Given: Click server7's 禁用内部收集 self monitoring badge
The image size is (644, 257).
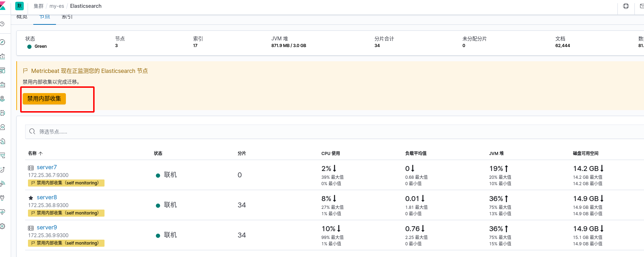Looking at the screenshot, I should coord(66,183).
